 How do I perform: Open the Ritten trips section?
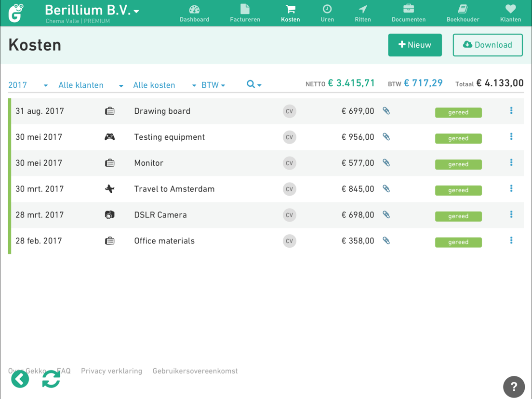click(363, 13)
